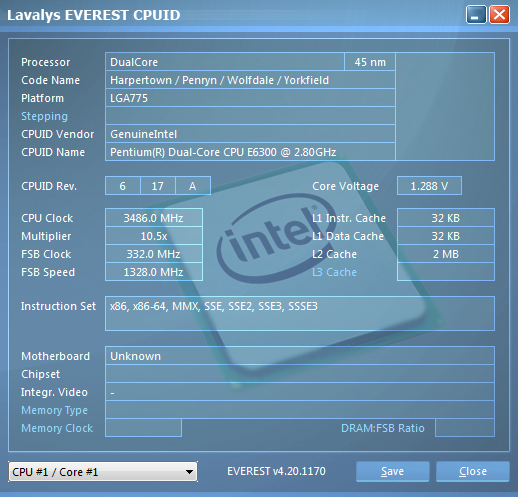Click the 'Integr. Video' label
This screenshot has width=518, height=497.
click(x=54, y=392)
